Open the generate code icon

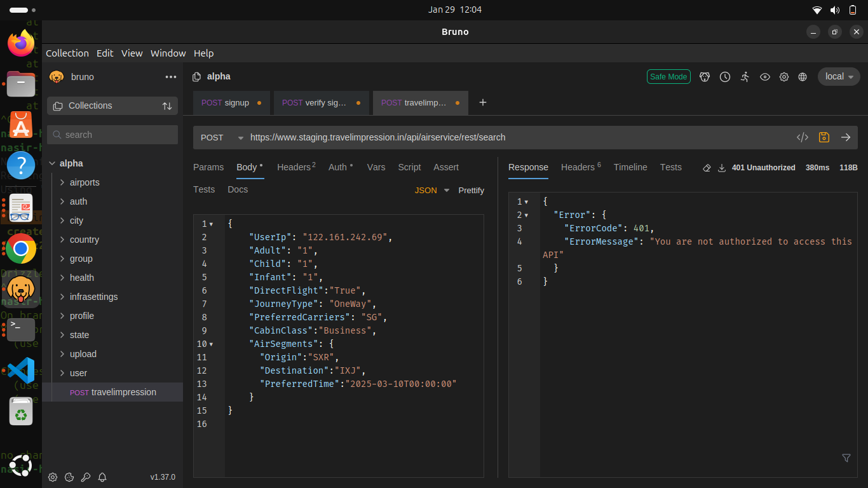803,137
